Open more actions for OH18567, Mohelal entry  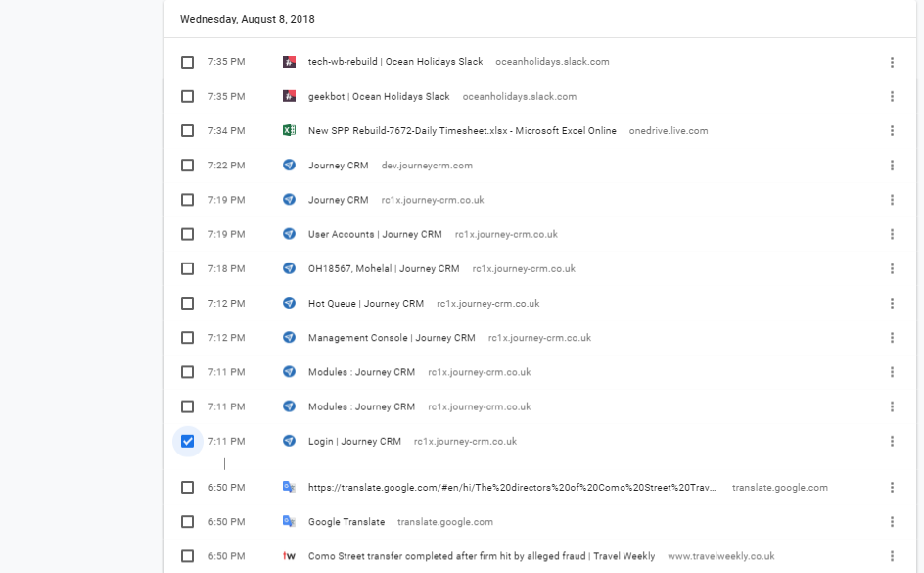(x=892, y=268)
